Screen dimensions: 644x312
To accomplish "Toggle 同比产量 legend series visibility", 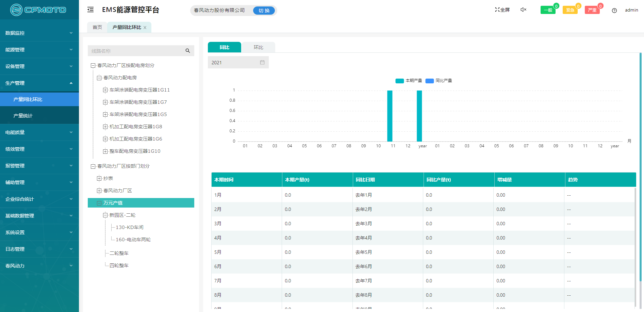I will tap(439, 81).
